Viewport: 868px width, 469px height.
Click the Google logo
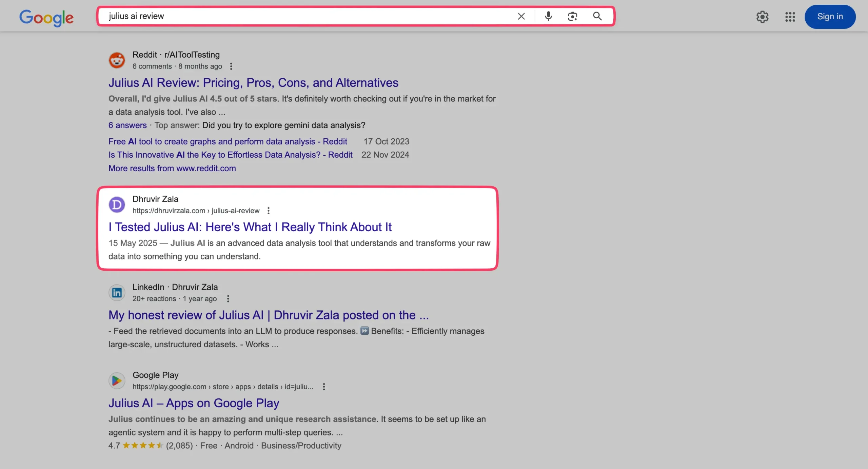pyautogui.click(x=46, y=18)
